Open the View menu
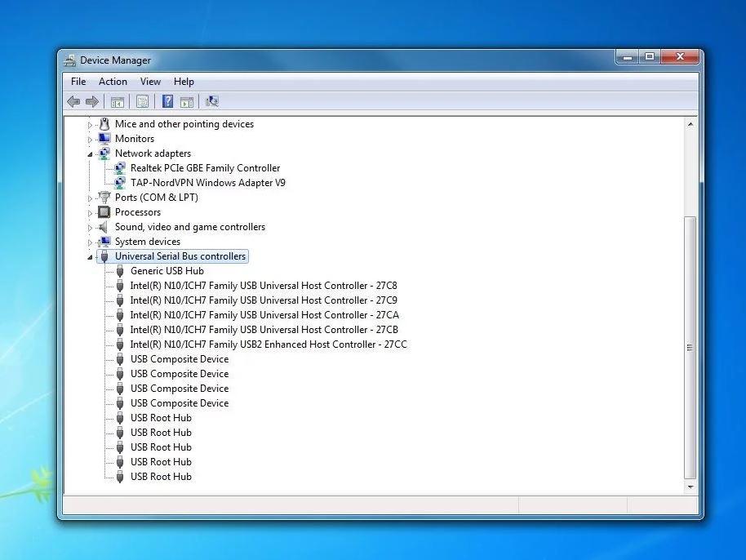746x560 pixels. click(150, 82)
